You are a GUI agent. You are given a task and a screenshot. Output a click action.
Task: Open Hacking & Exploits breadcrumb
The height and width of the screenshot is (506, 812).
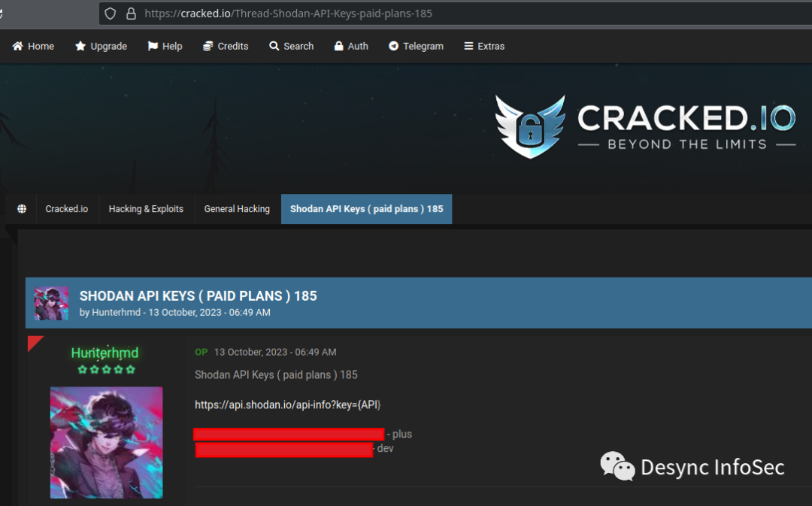[x=146, y=209]
